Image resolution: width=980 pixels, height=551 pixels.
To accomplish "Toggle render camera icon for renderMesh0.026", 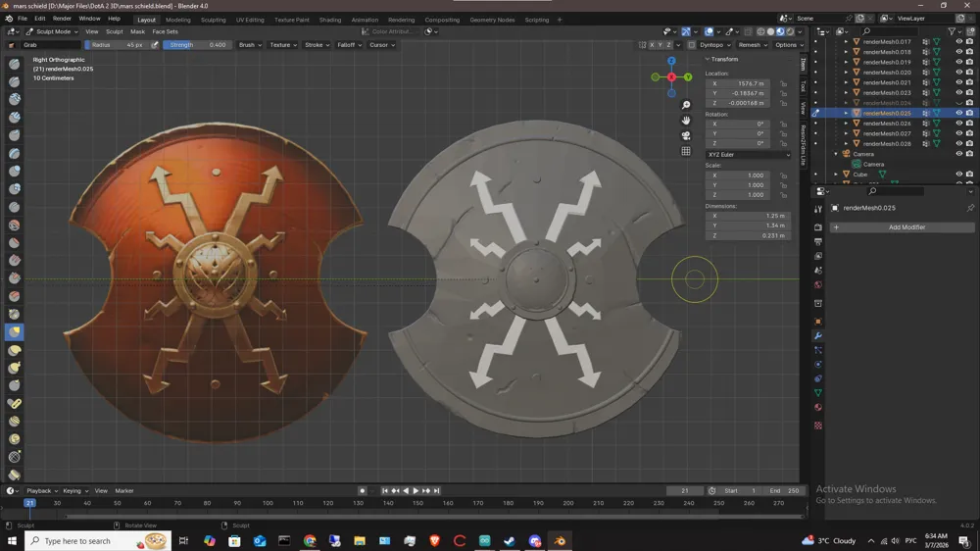I will (969, 124).
